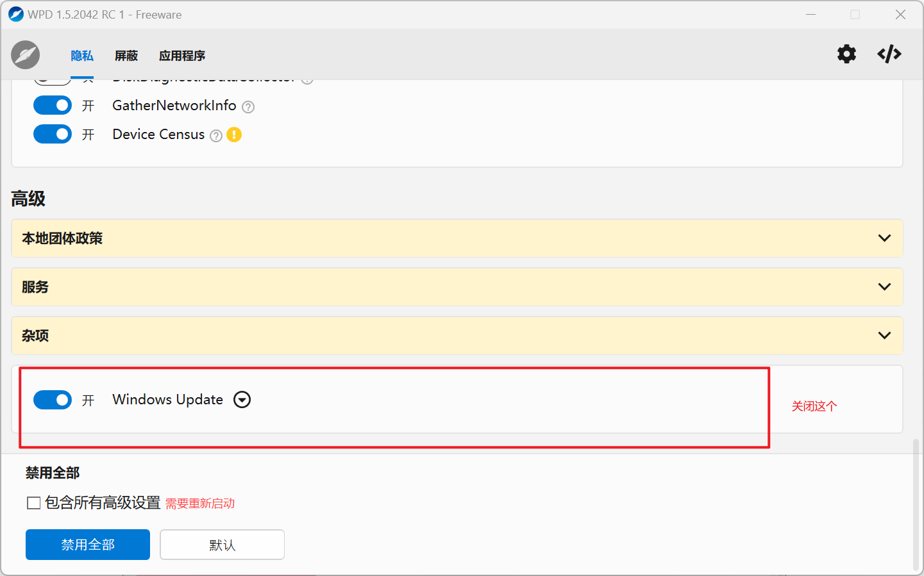924x576 pixels.
Task: Click the 默认 button
Action: (222, 545)
